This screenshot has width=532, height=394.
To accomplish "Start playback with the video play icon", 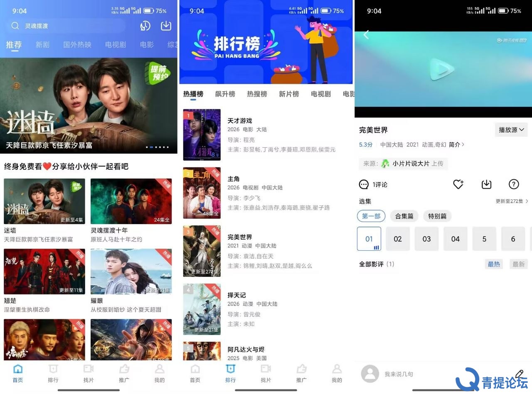I will point(441,69).
